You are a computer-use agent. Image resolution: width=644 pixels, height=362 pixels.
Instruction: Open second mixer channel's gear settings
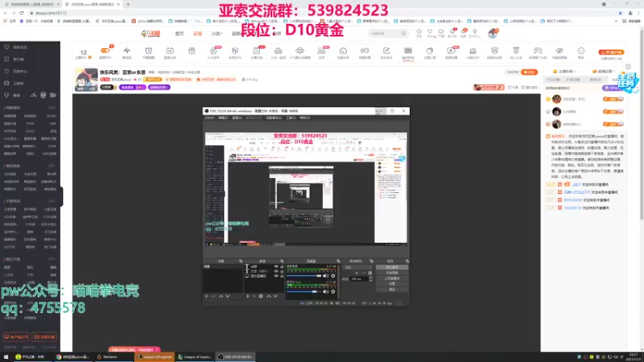click(332, 292)
